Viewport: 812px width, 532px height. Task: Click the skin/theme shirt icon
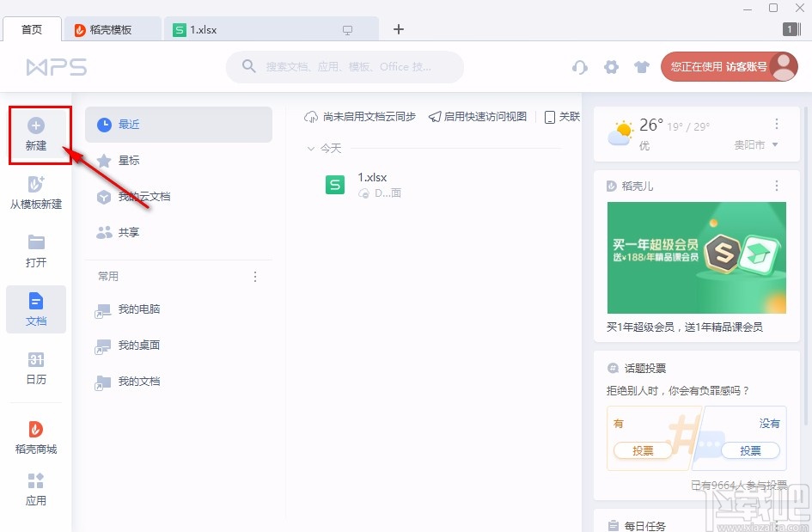(x=642, y=66)
